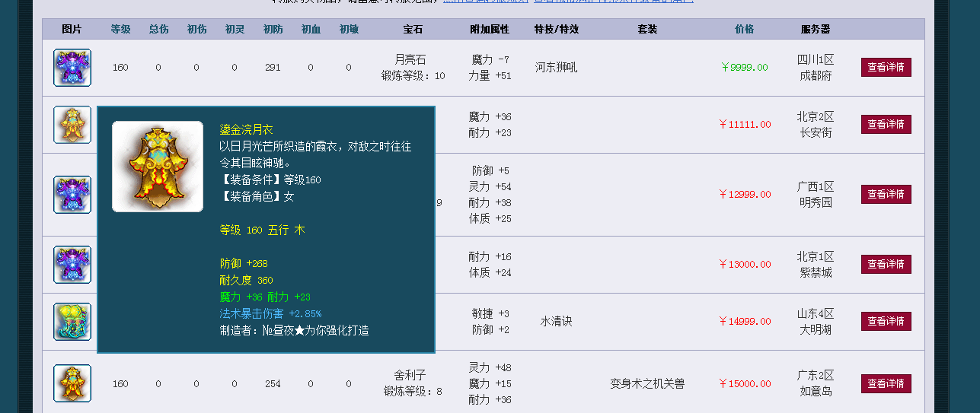The height and width of the screenshot is (413, 980).
Task: Click the 水清诀 special skill text
Action: pyautogui.click(x=556, y=321)
